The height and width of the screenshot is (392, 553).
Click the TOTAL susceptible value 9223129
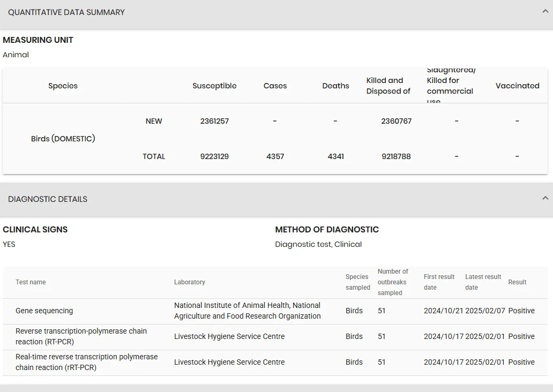click(x=214, y=156)
